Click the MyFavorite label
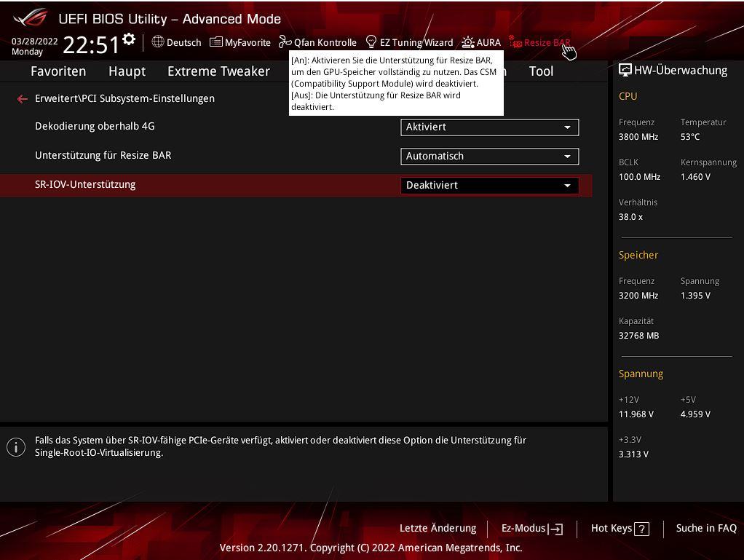This screenshot has width=744, height=560. tap(248, 43)
